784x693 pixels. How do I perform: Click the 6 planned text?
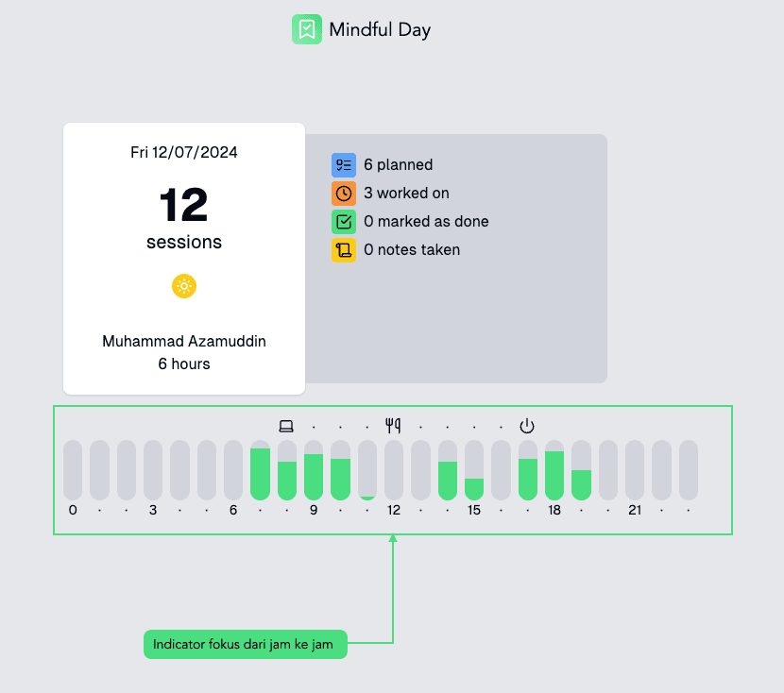pos(398,165)
